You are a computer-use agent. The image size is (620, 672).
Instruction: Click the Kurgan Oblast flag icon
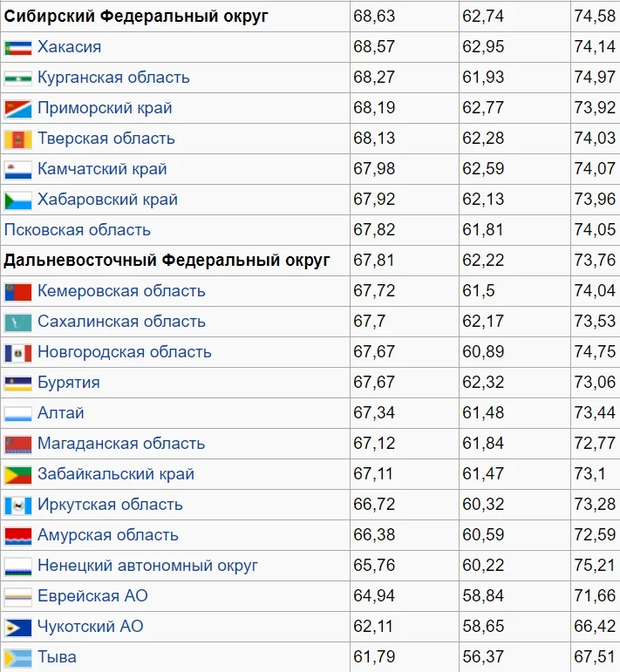[18, 78]
